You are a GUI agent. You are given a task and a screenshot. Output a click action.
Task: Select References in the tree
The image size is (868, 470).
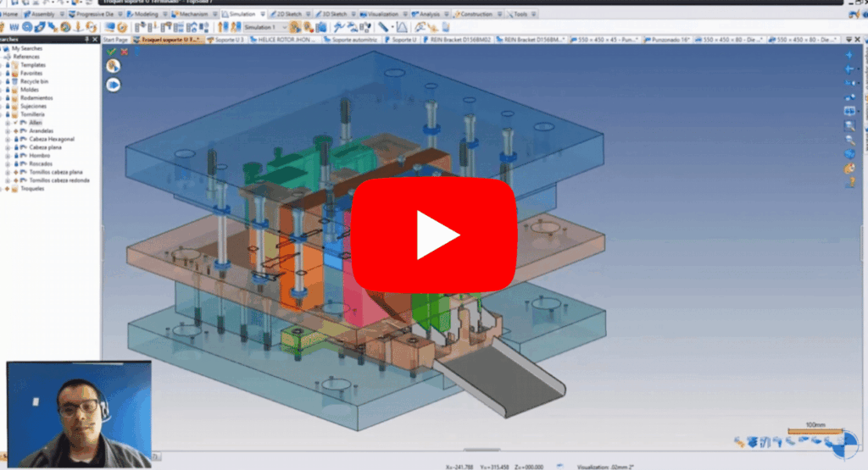coord(26,57)
